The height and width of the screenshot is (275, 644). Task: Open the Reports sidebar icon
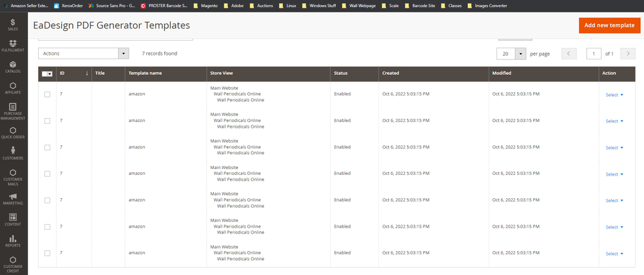pos(13,241)
